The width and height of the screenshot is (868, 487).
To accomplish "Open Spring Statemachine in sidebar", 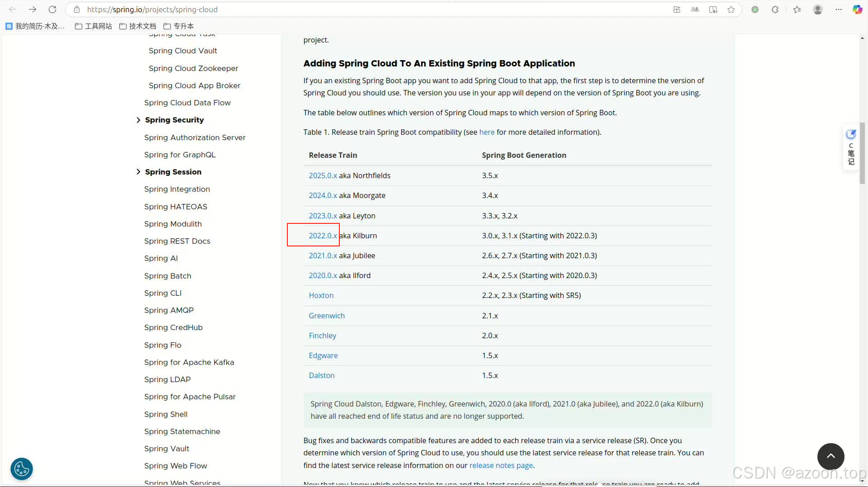I will point(182,431).
